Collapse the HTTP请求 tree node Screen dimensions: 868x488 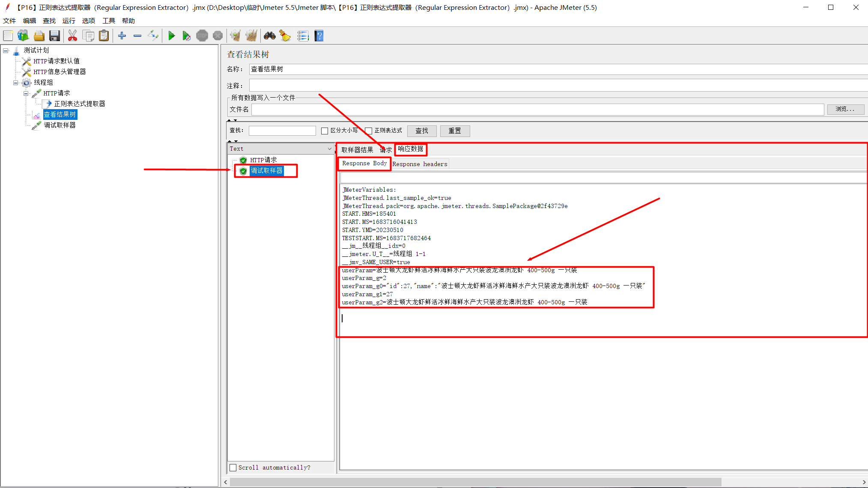[x=26, y=93]
